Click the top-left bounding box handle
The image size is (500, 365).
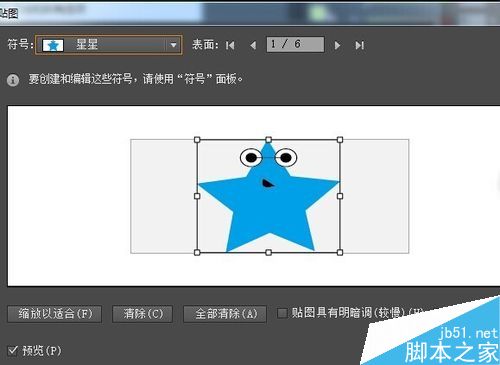[x=197, y=140]
